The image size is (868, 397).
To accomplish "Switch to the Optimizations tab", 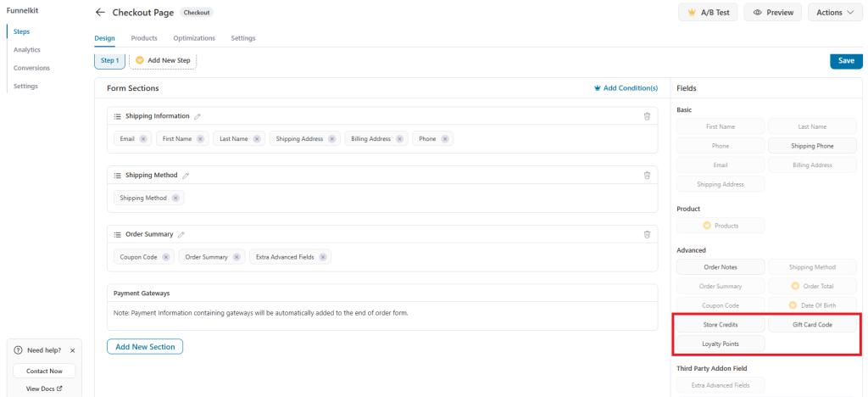I will [x=194, y=38].
